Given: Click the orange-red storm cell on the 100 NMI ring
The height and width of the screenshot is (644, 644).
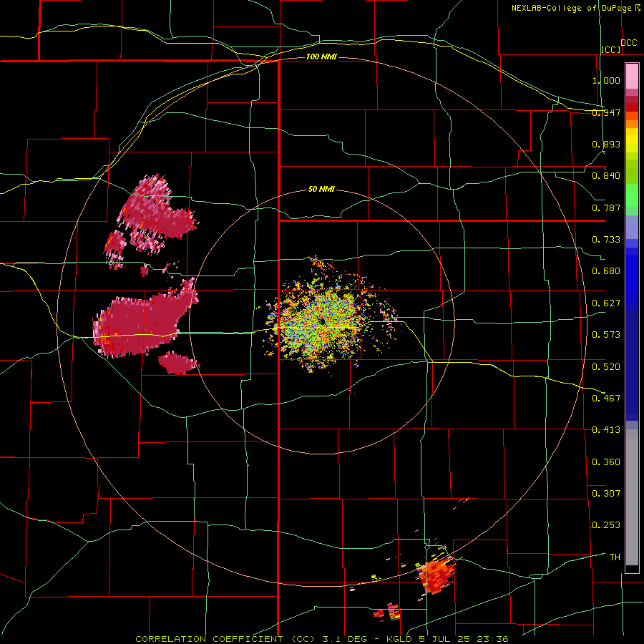Looking at the screenshot, I should 436,575.
